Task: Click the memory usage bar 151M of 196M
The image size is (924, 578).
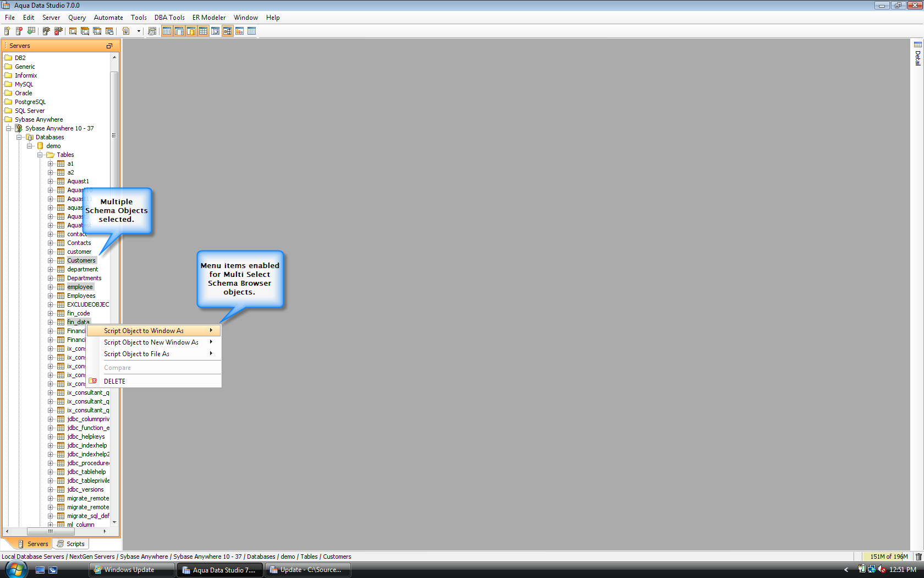Action: point(889,557)
